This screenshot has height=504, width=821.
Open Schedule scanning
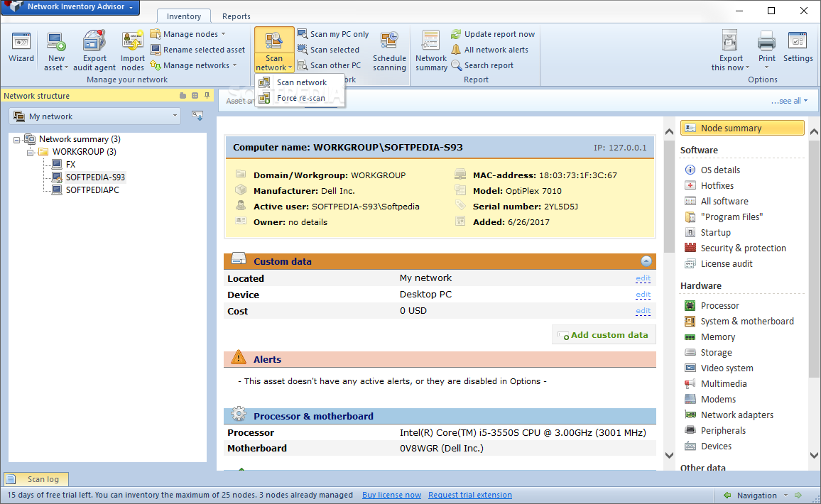pyautogui.click(x=389, y=51)
